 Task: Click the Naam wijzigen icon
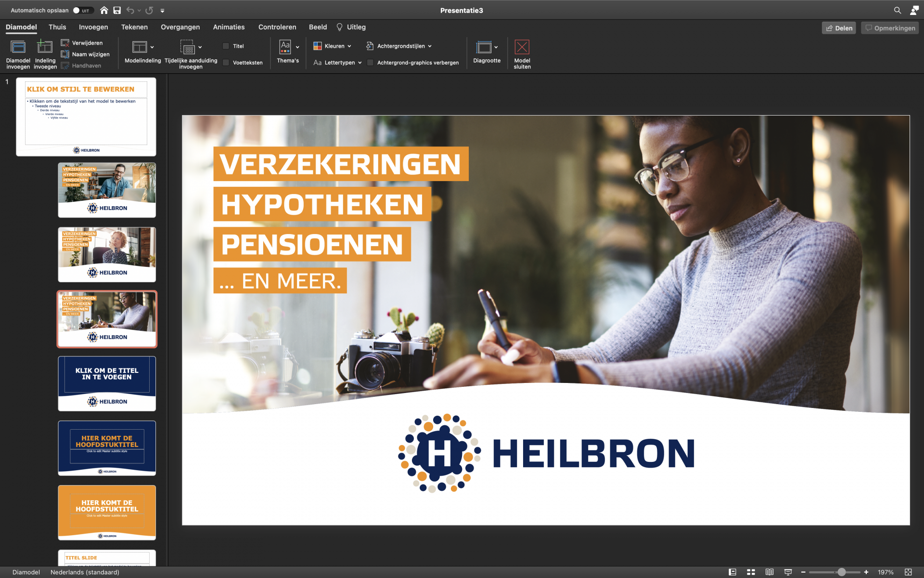tap(65, 54)
